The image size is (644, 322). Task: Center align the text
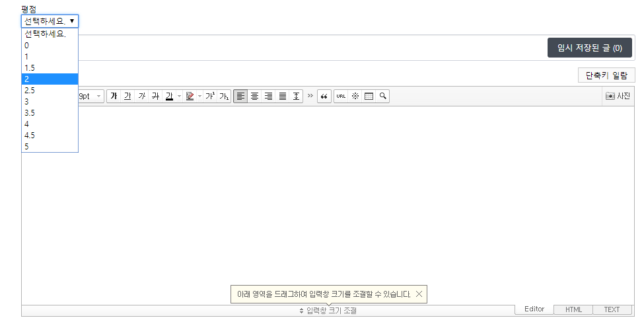point(254,97)
